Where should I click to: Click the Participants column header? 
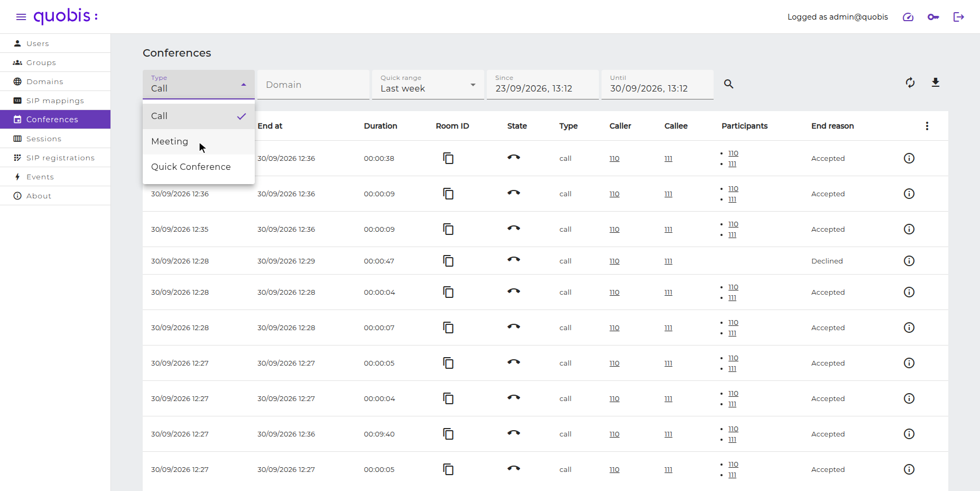coord(744,126)
